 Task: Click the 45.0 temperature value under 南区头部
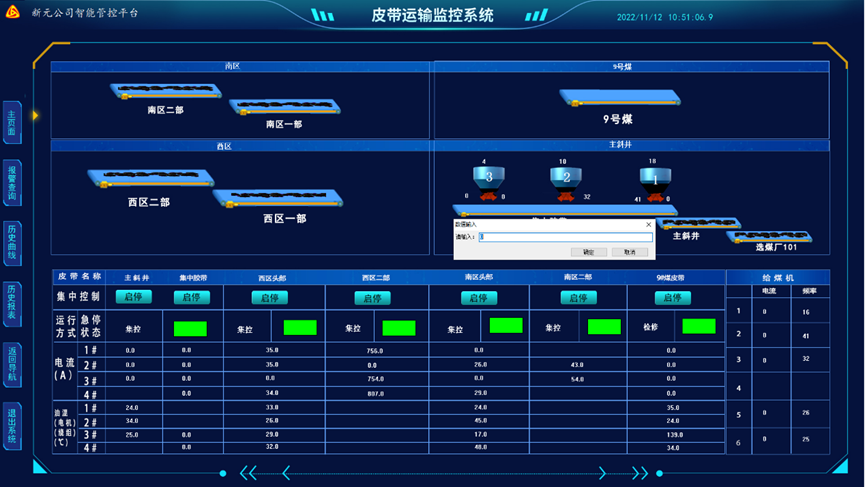pyautogui.click(x=480, y=420)
